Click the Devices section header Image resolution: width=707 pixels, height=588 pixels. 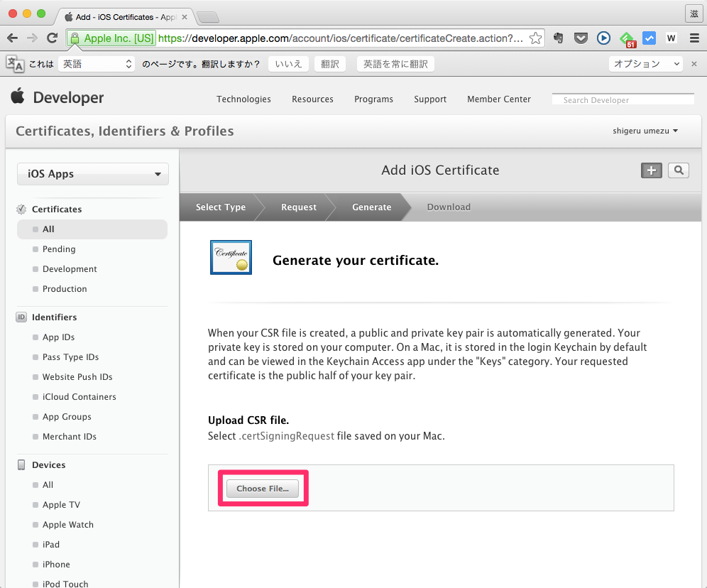click(x=49, y=465)
